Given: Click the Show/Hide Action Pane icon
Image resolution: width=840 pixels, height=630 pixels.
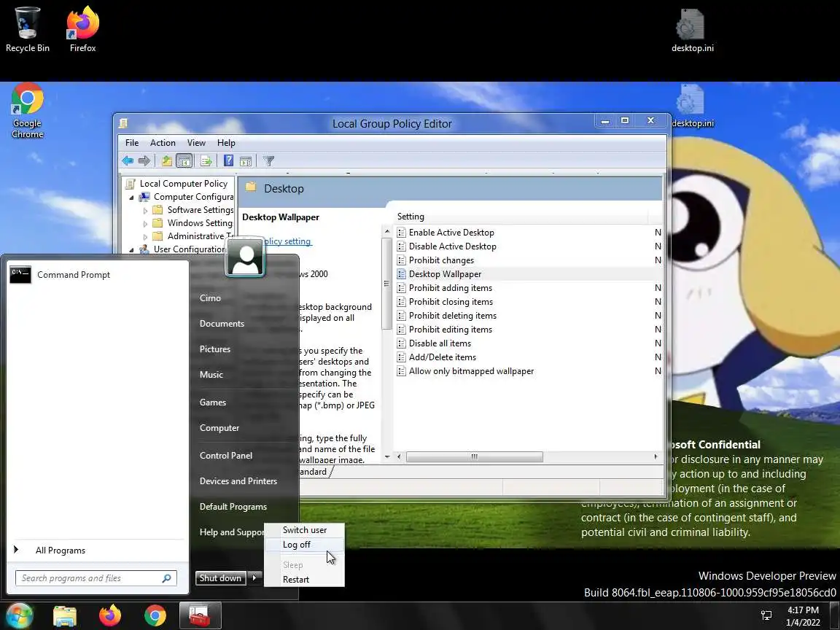Looking at the screenshot, I should coord(246,160).
